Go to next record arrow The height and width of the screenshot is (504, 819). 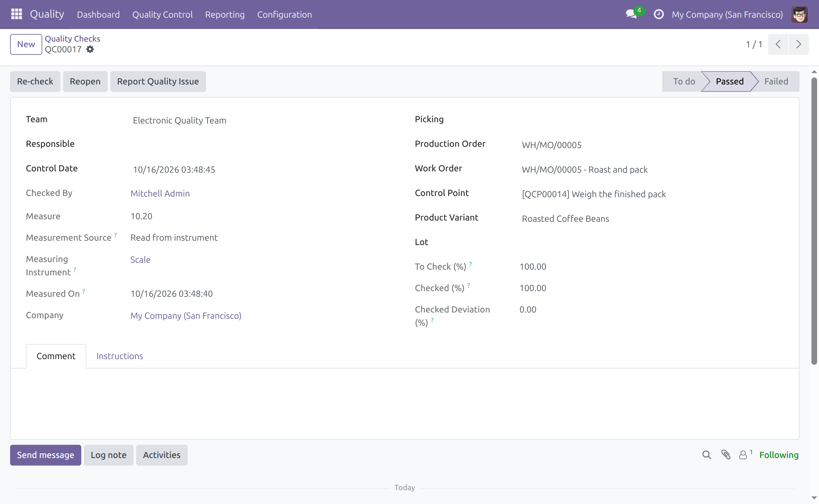pos(799,44)
